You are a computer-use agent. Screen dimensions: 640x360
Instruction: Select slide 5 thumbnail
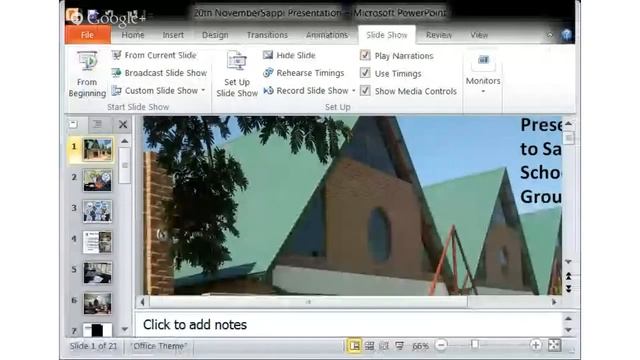pyautogui.click(x=97, y=273)
